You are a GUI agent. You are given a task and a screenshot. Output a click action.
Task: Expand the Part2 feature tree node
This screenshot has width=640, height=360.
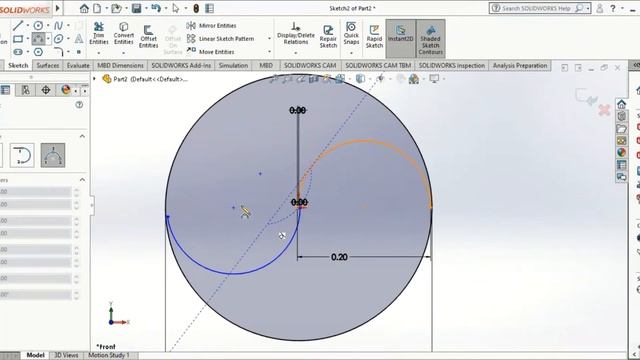point(94,78)
